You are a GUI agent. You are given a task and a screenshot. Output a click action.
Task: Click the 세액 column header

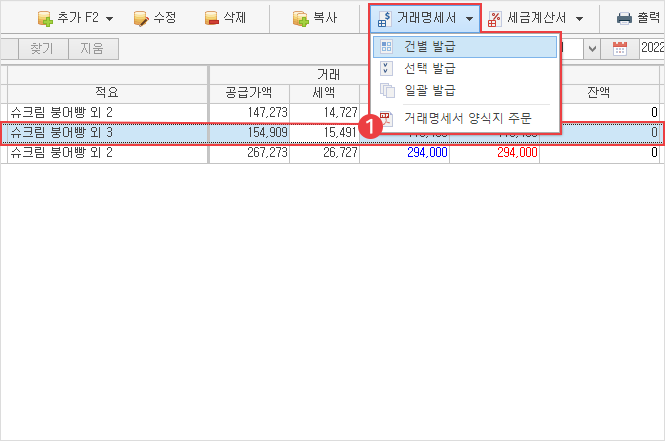(324, 93)
